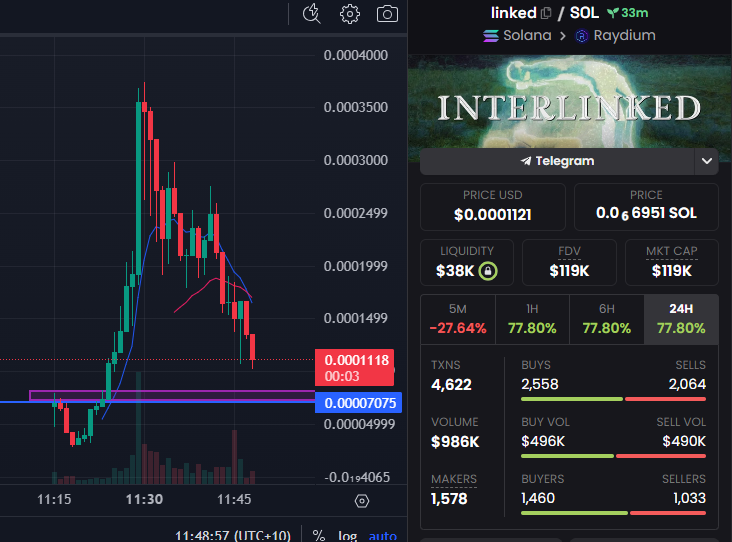Click the green sprout pair-age icon
Image resolution: width=732 pixels, height=542 pixels.
tap(612, 13)
